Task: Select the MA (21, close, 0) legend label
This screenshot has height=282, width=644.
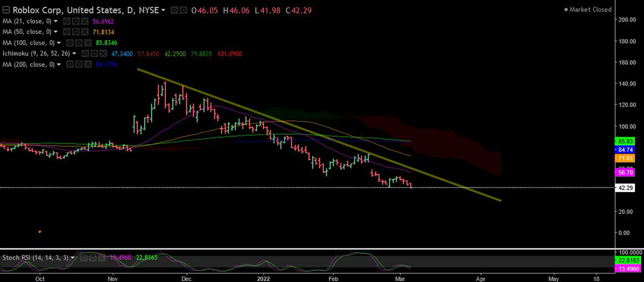Action: click(x=27, y=21)
